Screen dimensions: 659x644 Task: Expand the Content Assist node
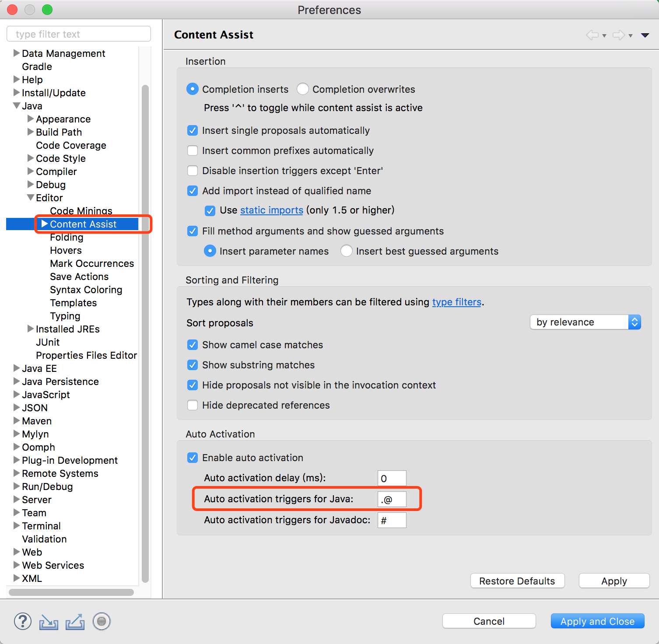(45, 224)
